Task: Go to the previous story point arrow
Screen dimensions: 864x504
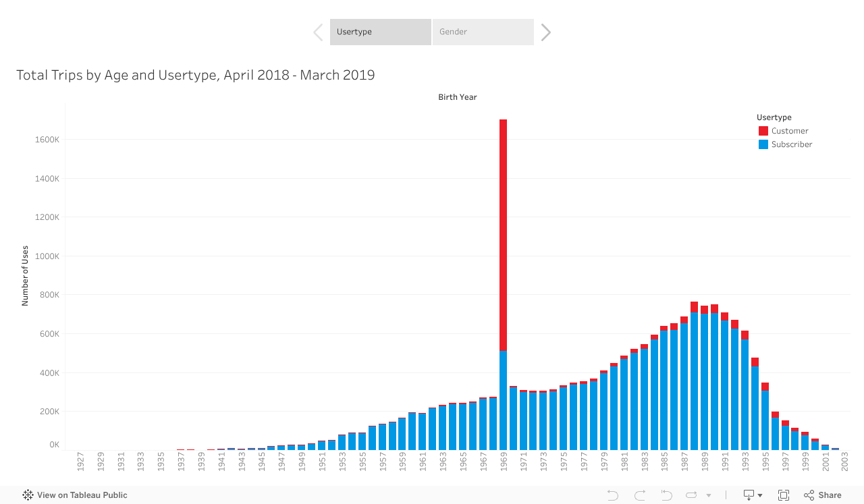Action: click(x=318, y=32)
